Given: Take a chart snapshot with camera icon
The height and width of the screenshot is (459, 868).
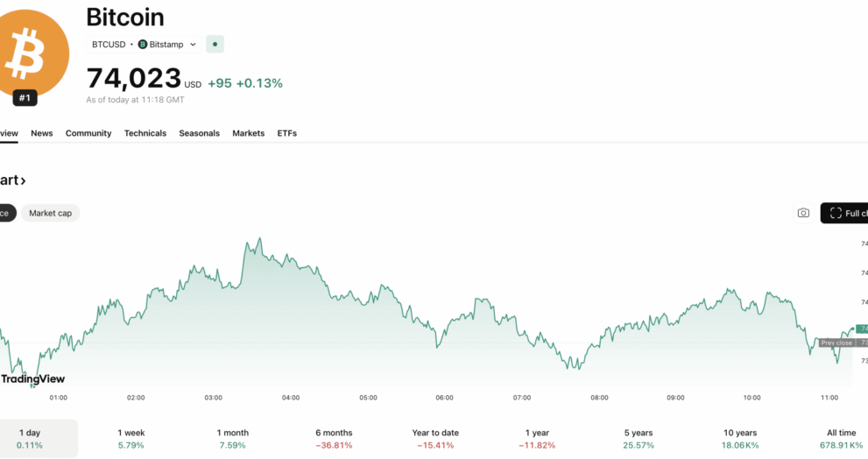Looking at the screenshot, I should point(802,213).
